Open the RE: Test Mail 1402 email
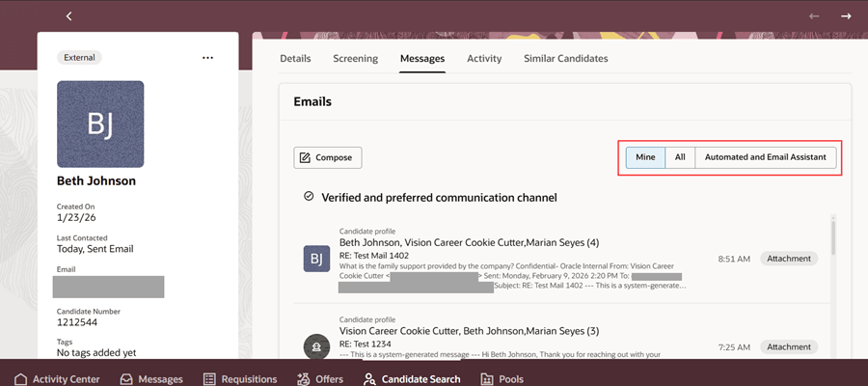The width and height of the screenshot is (868, 386). (x=374, y=256)
